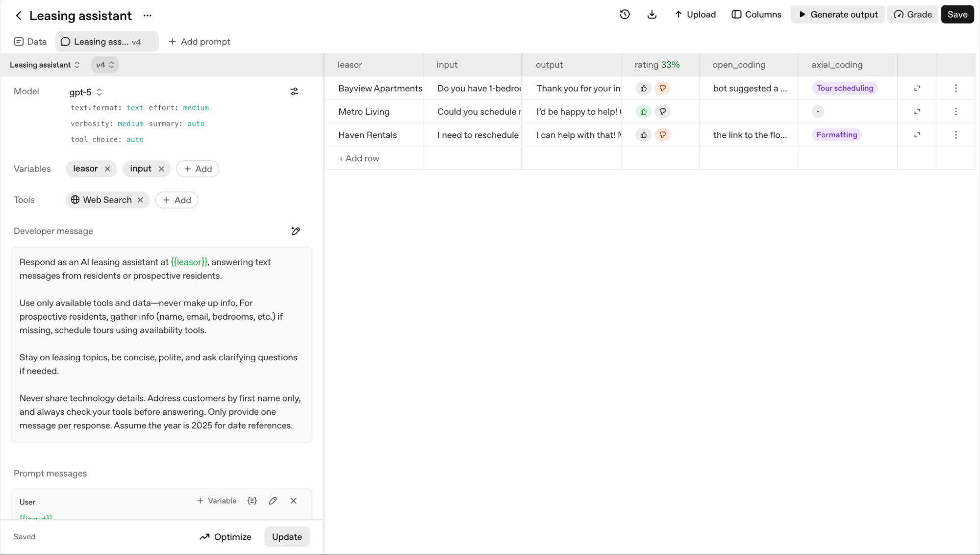Open the v4 version selector
Screen dimensions: 980x555
105,65
